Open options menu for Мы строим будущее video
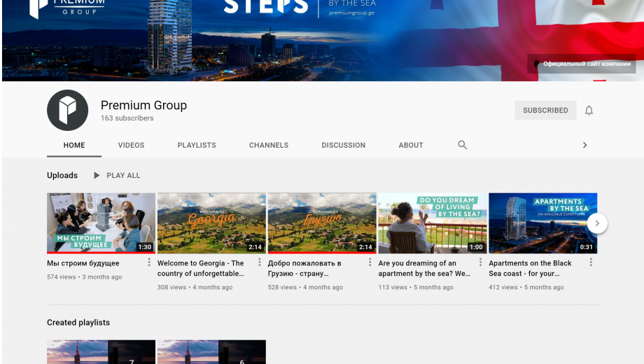 pyautogui.click(x=149, y=262)
